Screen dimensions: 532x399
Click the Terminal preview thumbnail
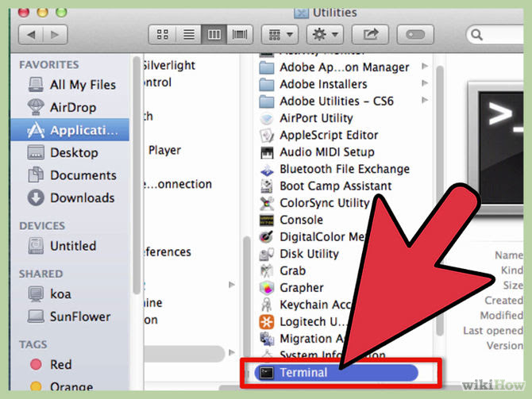496,148
